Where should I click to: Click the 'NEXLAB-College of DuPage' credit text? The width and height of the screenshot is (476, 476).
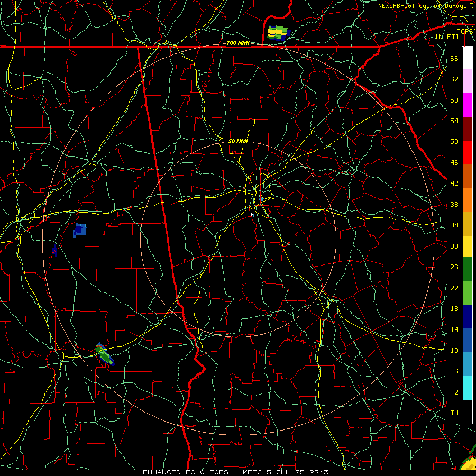[x=422, y=6]
